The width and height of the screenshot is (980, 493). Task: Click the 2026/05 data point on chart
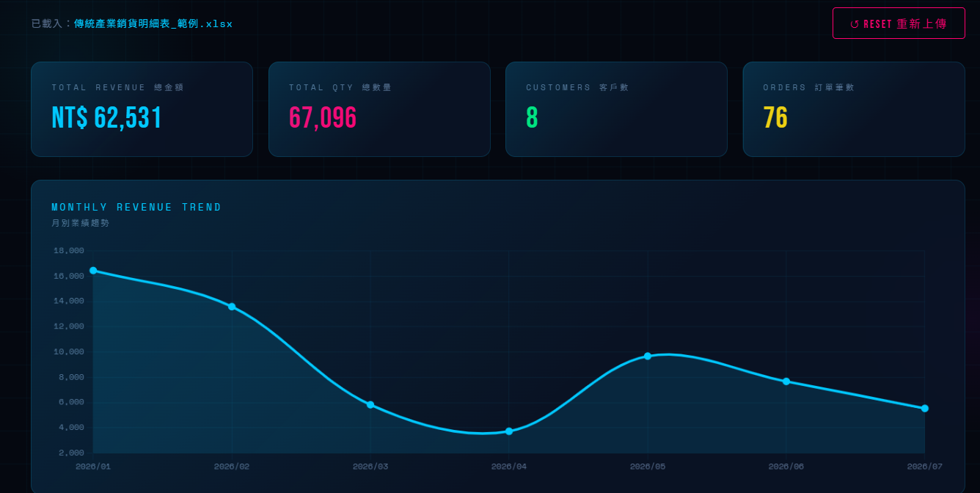(x=648, y=356)
